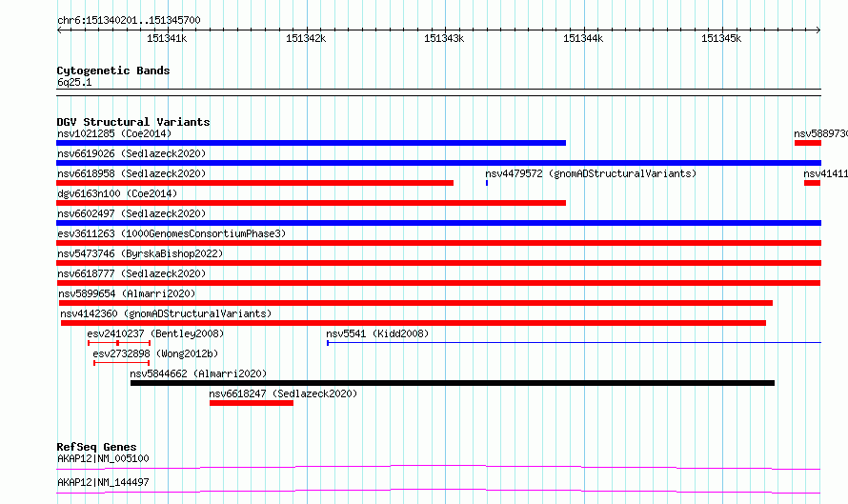
Task: Select the blue bar under nsv6602497
Action: pyautogui.click(x=438, y=223)
